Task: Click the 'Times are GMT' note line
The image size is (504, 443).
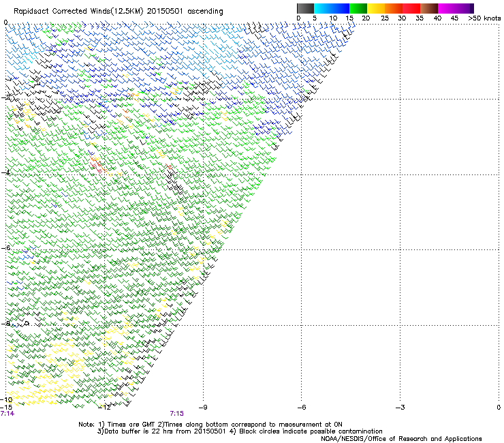Action: 210,425
